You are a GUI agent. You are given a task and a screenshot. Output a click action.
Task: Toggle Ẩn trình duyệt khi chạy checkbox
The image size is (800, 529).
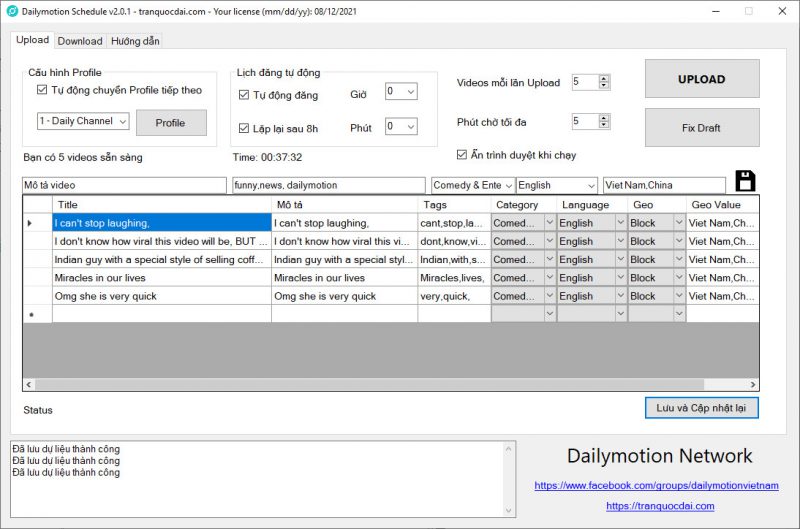pyautogui.click(x=462, y=155)
